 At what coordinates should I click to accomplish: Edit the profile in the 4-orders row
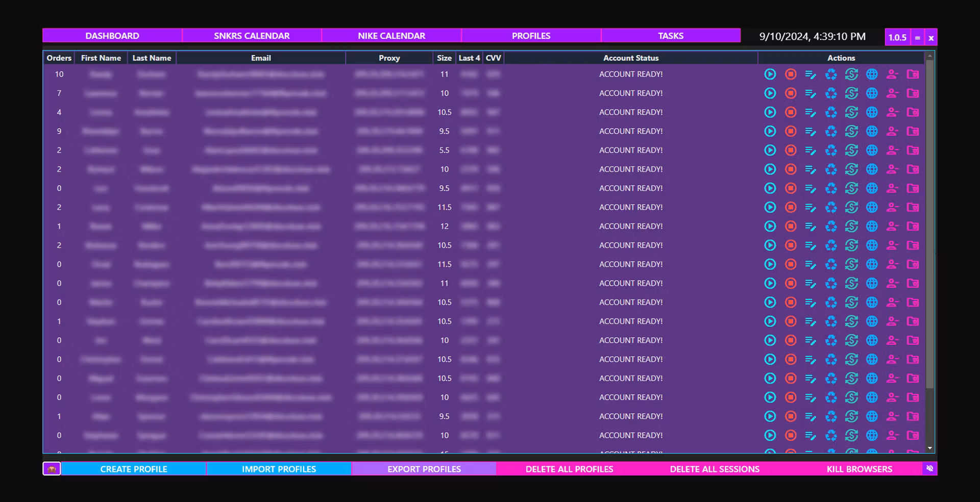pyautogui.click(x=811, y=113)
